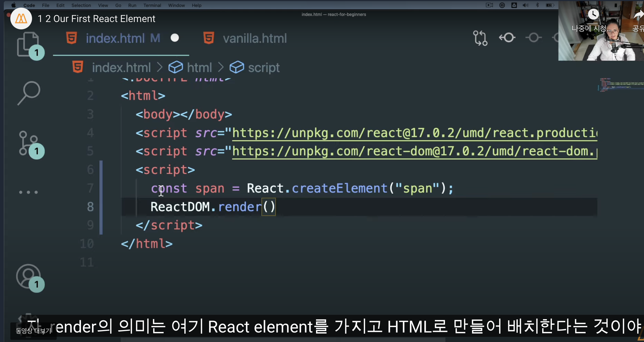Image resolution: width=644 pixels, height=342 pixels.
Task: Open Source Control branch icon
Action: coord(28,143)
